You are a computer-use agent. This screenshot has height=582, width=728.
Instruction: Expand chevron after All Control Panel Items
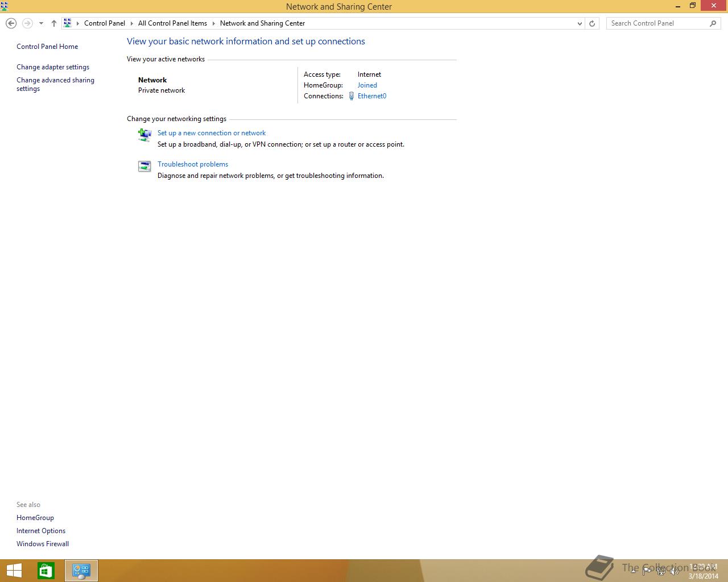click(214, 23)
